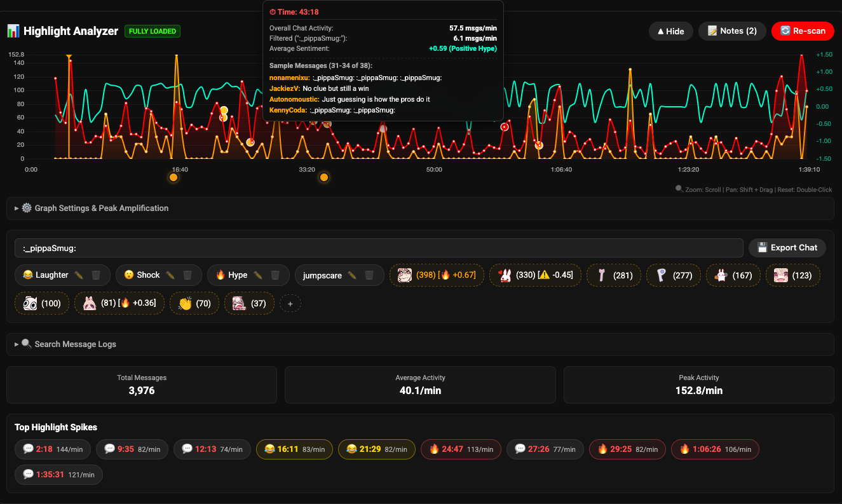The image size is (842, 504).
Task: Filter by the emote chip showing (100)
Action: pyautogui.click(x=42, y=303)
